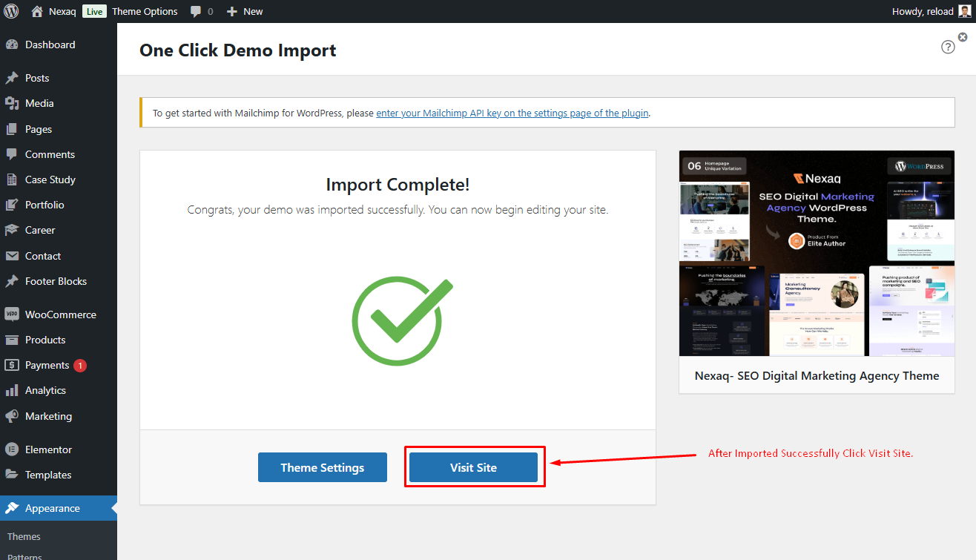Collapse the Appearance menu section
The image size is (976, 560).
point(59,508)
